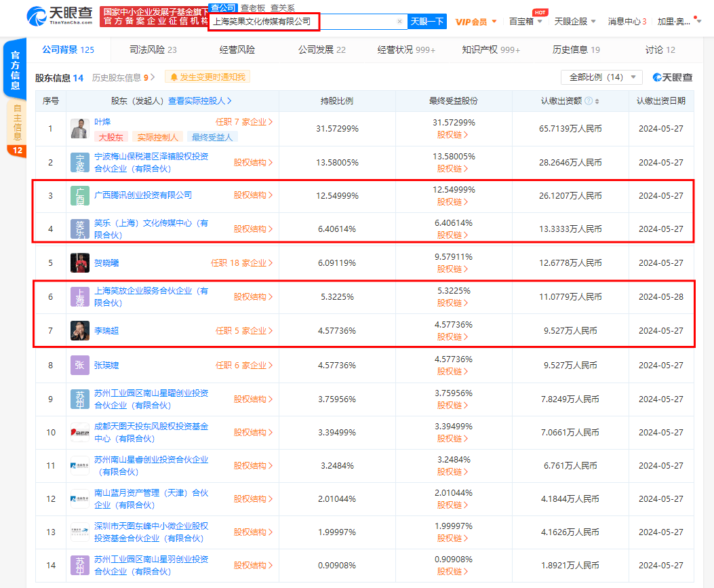This screenshot has height=588, width=714.
Task: Open 股权结构 for 成都天图天投东风
Action: 253,433
